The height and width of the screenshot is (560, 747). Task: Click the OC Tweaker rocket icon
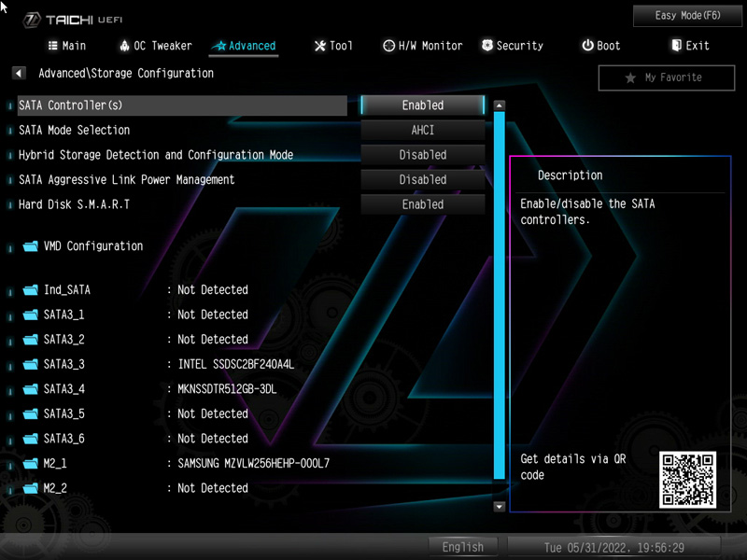pyautogui.click(x=124, y=46)
